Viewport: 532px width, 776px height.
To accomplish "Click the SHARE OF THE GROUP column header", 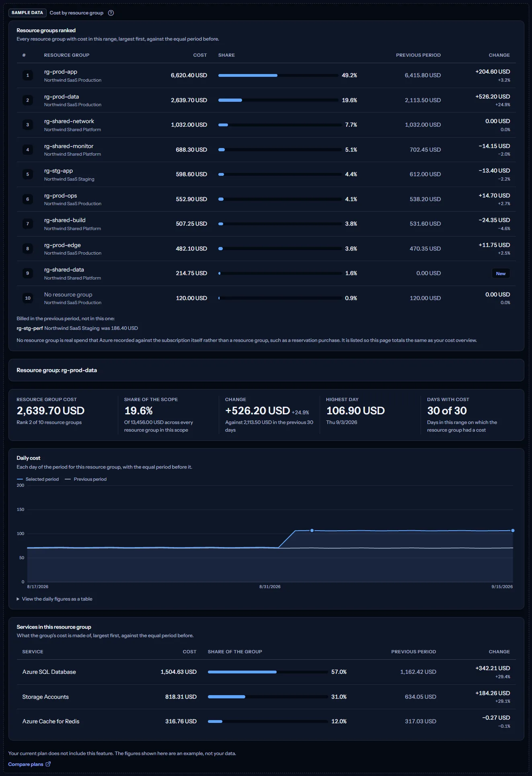I will coord(235,652).
